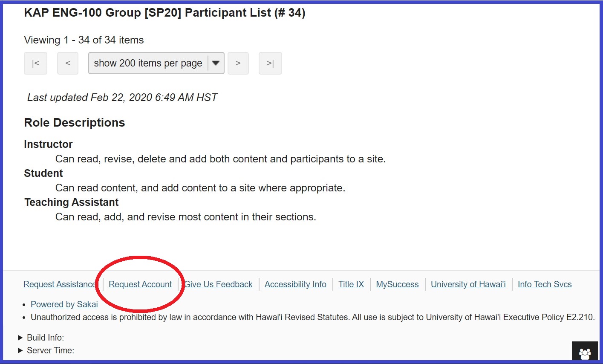The image size is (603, 364).
Task: Expand the Build Info section
Action: (x=41, y=338)
